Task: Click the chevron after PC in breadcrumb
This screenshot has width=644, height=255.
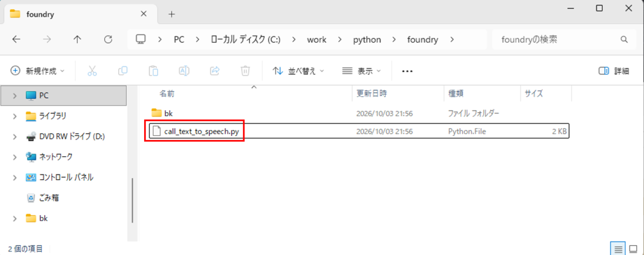Action: 198,40
